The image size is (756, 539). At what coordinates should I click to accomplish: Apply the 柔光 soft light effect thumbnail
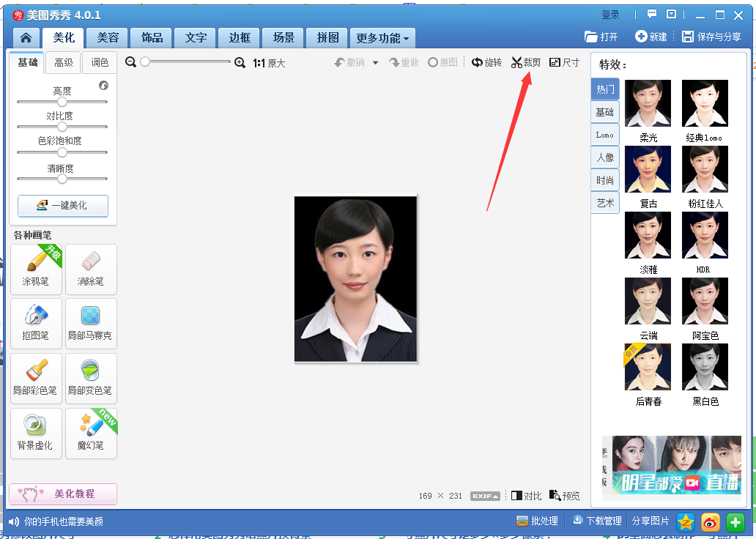648,103
